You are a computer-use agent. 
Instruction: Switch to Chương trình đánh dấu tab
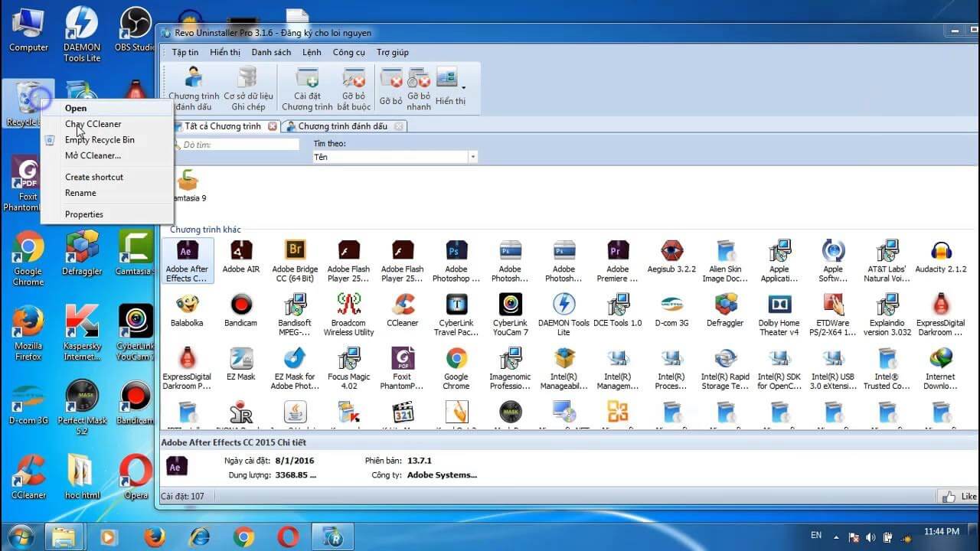coord(343,126)
